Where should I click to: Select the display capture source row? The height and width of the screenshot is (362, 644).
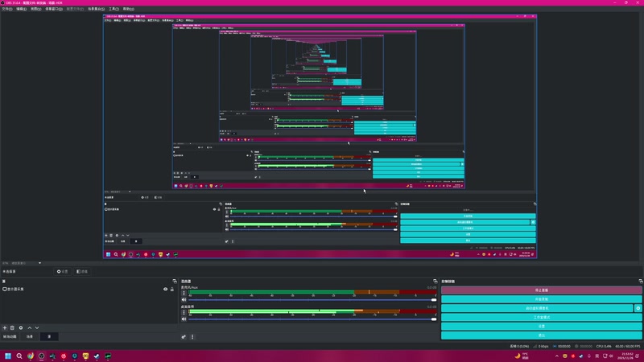(x=89, y=290)
